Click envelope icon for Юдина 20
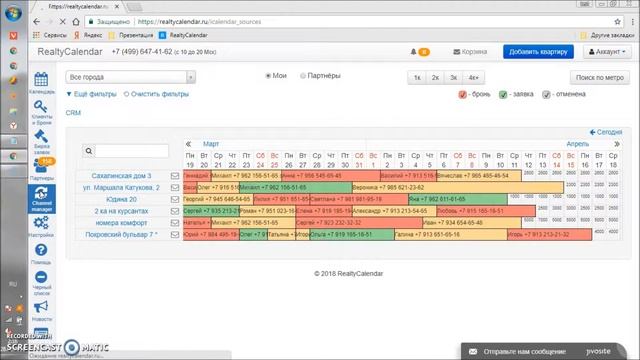The image size is (640, 360). (x=175, y=200)
